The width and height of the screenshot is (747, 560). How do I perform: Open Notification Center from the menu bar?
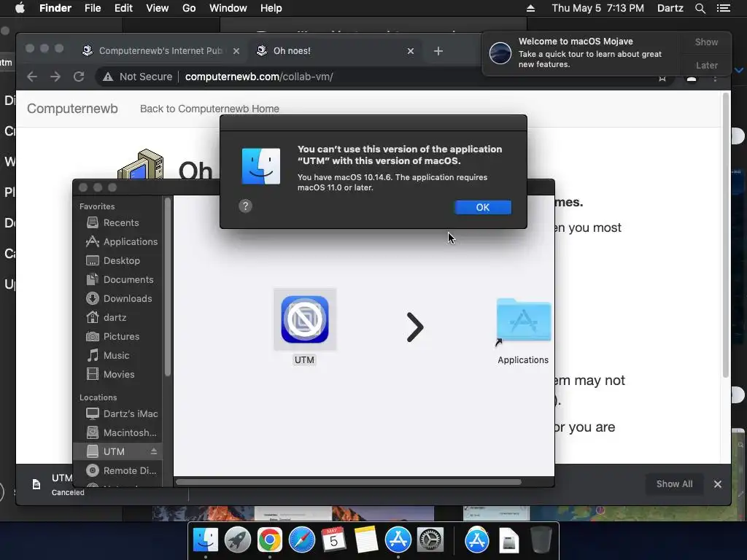click(723, 8)
